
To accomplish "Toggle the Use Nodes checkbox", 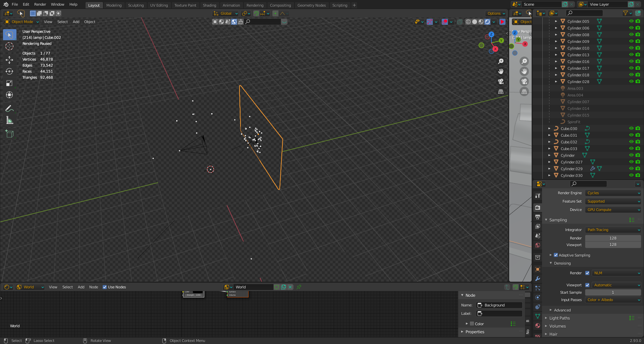I will 105,287.
